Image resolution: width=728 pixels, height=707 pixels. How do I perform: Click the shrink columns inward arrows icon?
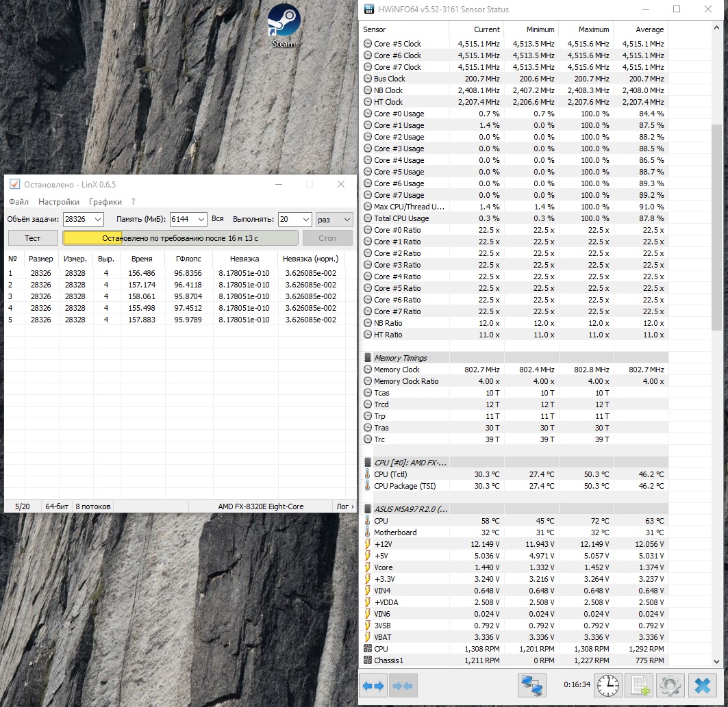pos(403,685)
